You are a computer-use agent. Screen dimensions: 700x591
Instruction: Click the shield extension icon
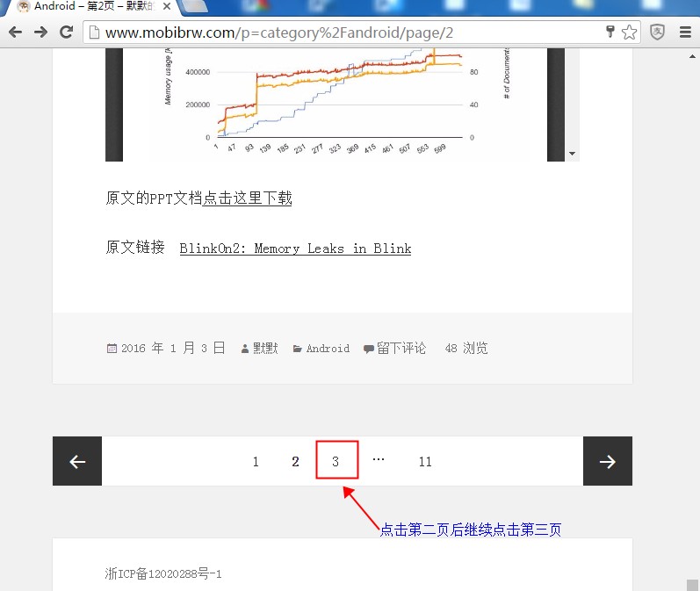click(x=657, y=32)
